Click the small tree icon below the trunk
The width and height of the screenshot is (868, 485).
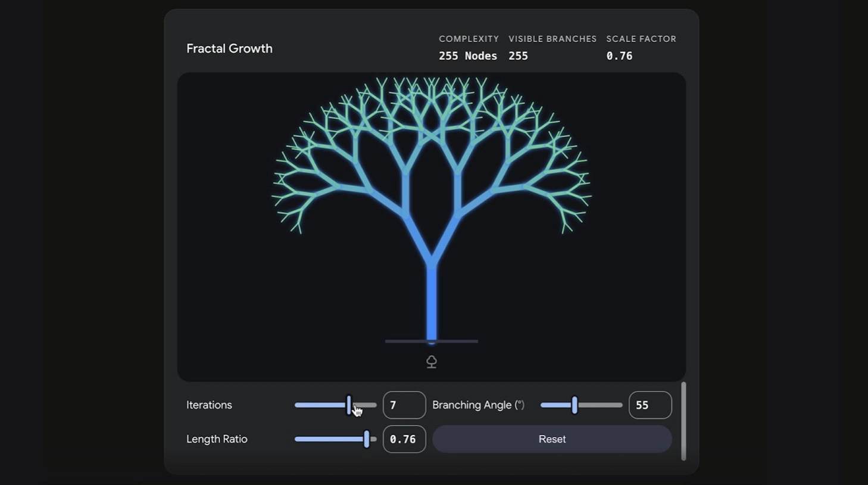(432, 362)
